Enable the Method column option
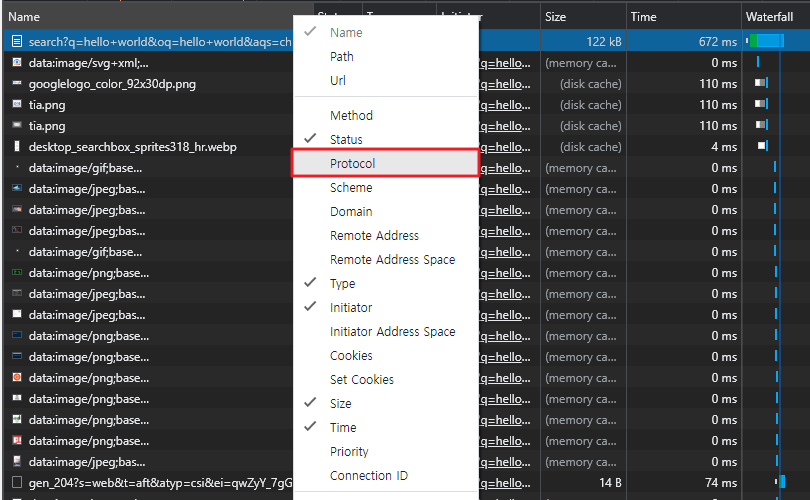This screenshot has height=500, width=810. (385, 115)
